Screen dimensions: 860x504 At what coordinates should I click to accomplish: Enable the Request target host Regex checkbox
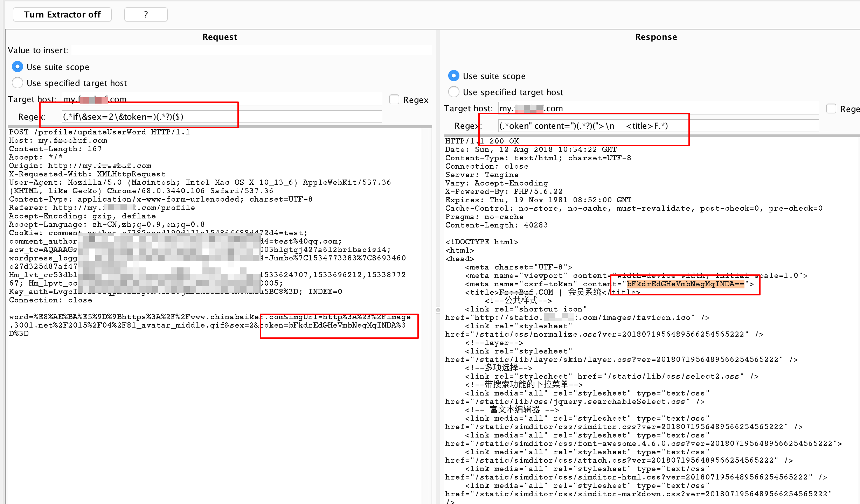coord(394,100)
